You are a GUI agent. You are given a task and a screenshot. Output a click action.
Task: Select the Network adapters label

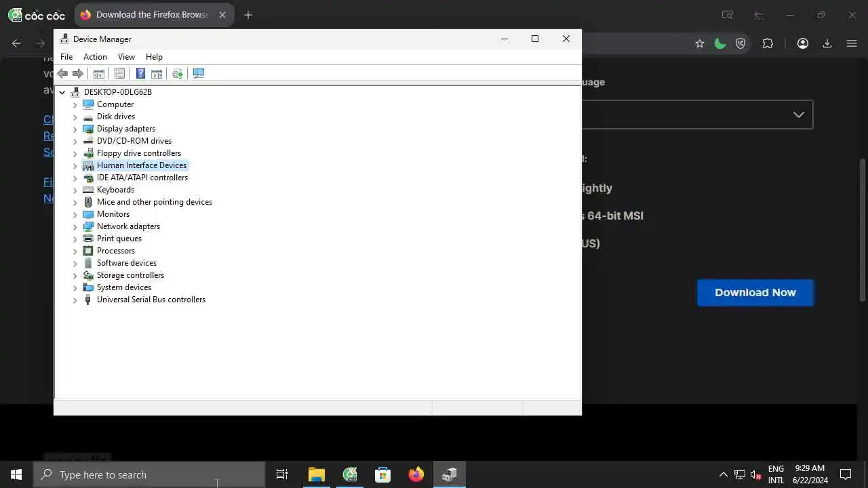(128, 226)
